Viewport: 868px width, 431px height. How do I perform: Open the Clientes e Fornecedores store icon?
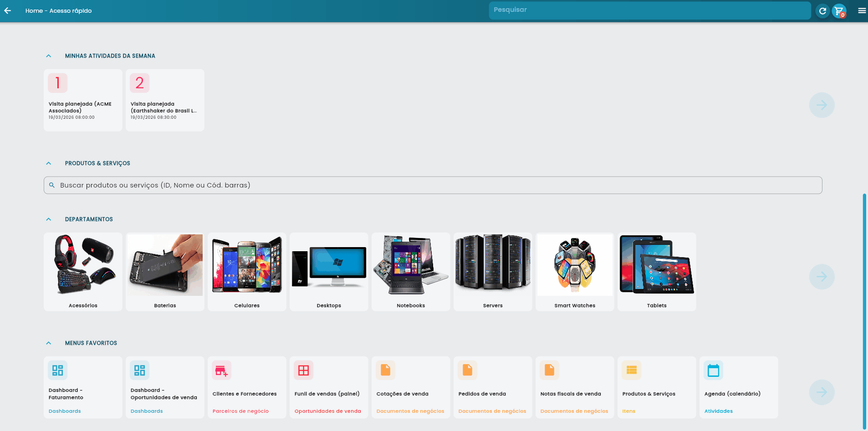coord(222,370)
